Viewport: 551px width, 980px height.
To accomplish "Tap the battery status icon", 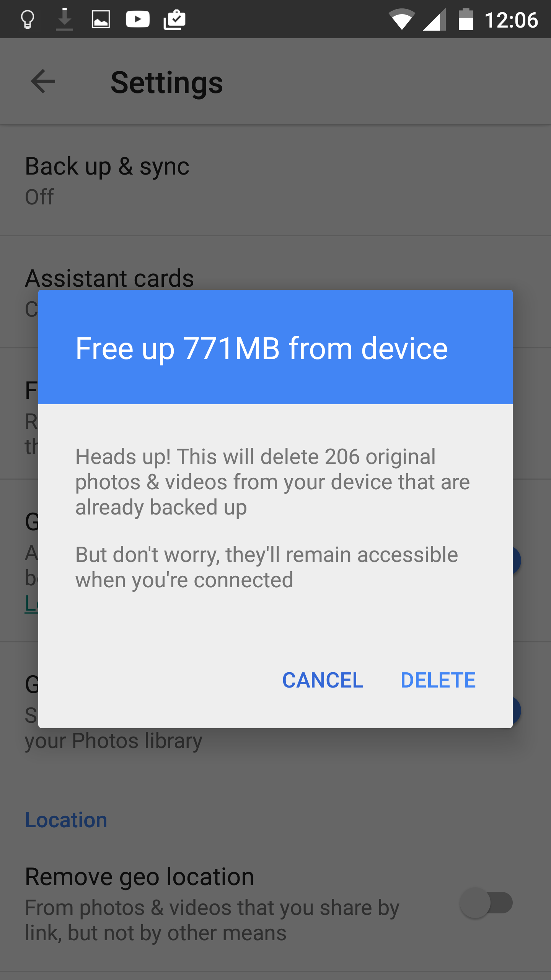I will point(466,19).
